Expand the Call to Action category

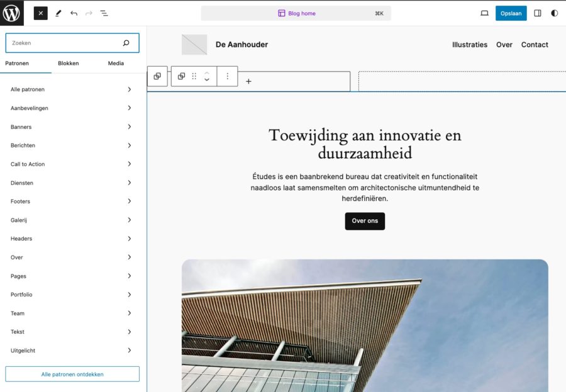click(x=72, y=164)
